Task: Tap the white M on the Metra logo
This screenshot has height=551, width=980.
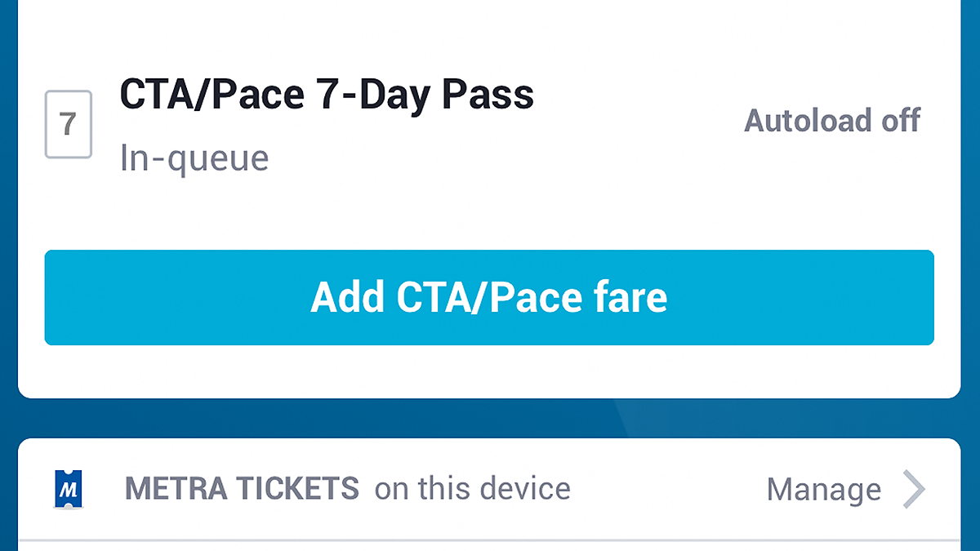Action: click(70, 490)
